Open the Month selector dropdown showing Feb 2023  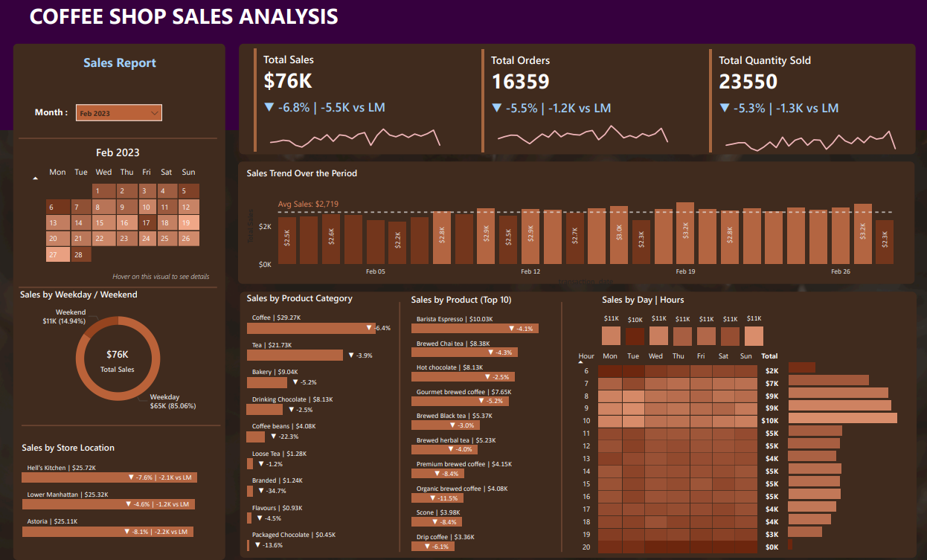(x=118, y=112)
